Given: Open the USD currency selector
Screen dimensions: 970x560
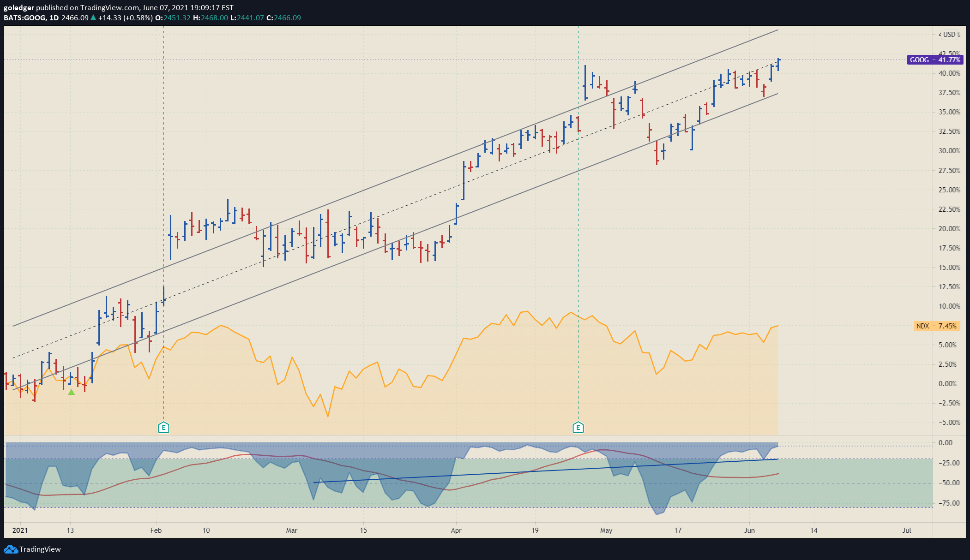Looking at the screenshot, I should pos(949,35).
